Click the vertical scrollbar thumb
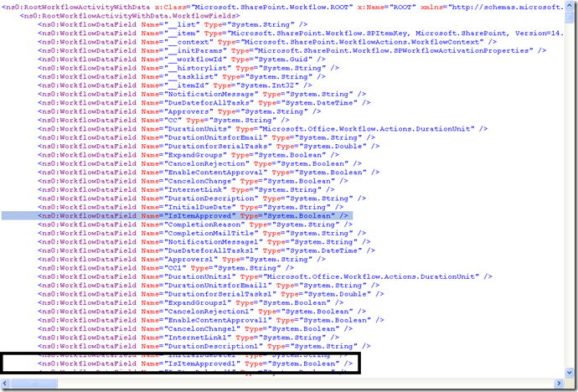The image size is (578, 392). pos(569,18)
